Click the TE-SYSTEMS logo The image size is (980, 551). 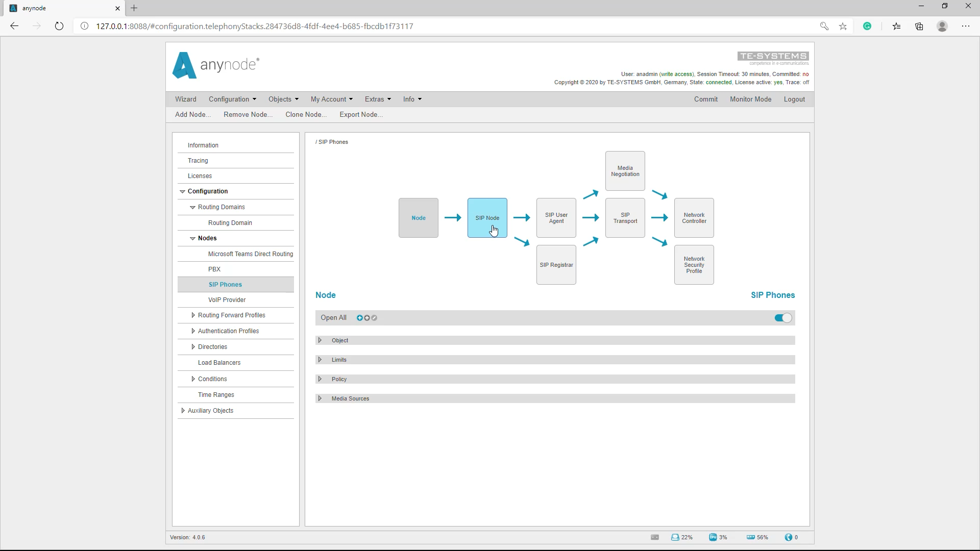coord(773,58)
